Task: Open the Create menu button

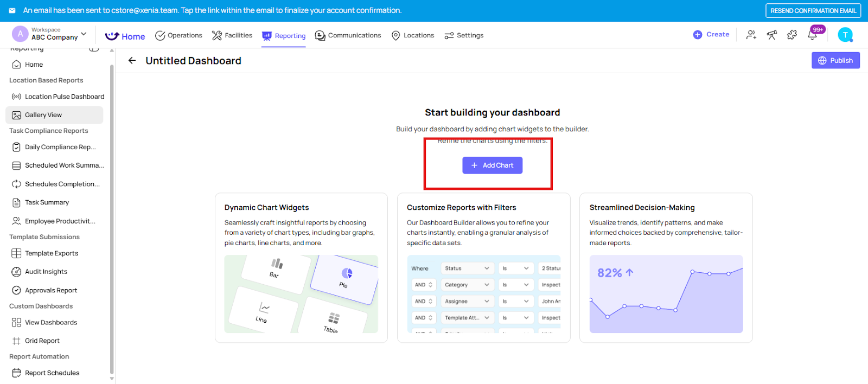Action: coord(711,35)
